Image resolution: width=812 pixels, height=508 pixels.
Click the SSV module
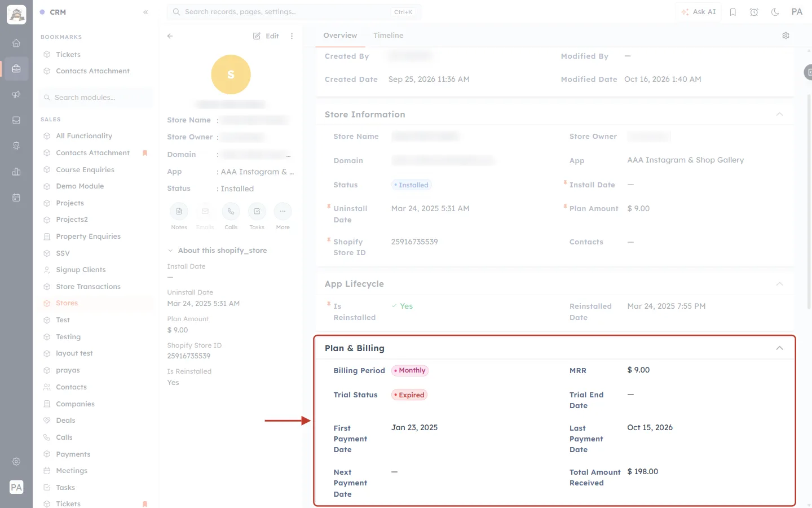click(63, 253)
